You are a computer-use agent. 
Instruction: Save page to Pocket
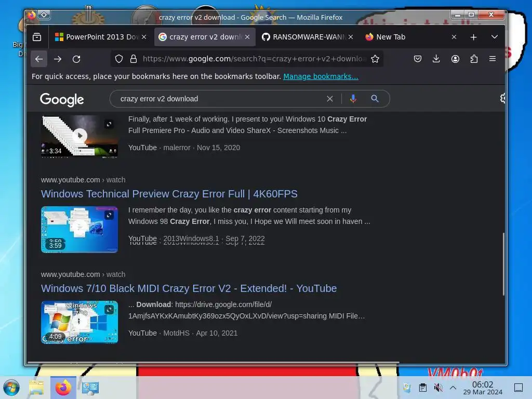point(418,59)
